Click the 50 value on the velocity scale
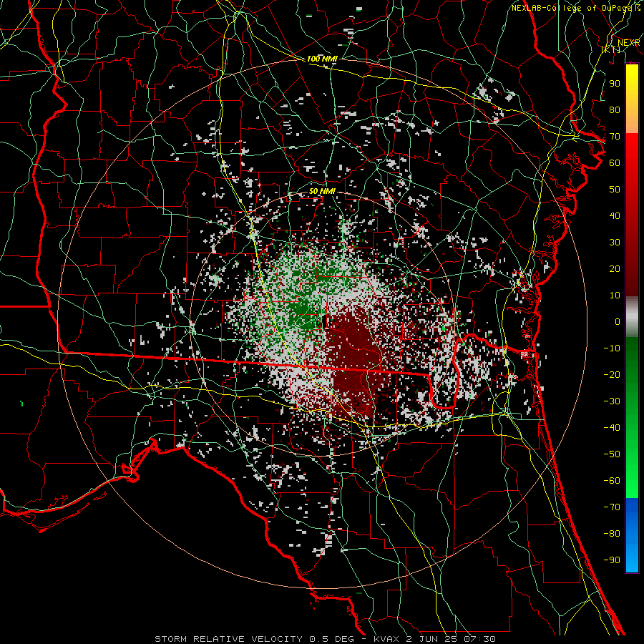 click(x=615, y=190)
